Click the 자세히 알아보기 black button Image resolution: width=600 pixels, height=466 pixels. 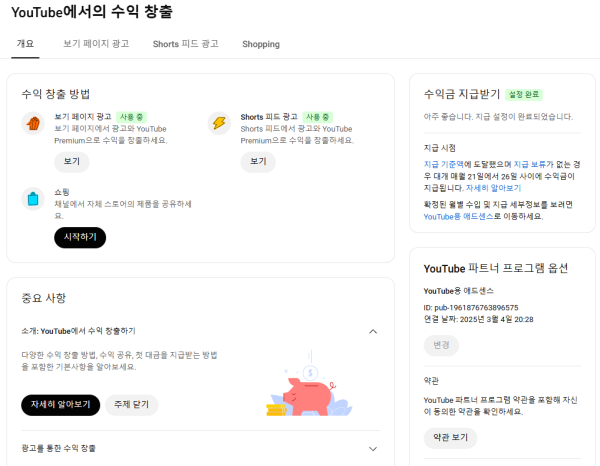click(x=60, y=405)
